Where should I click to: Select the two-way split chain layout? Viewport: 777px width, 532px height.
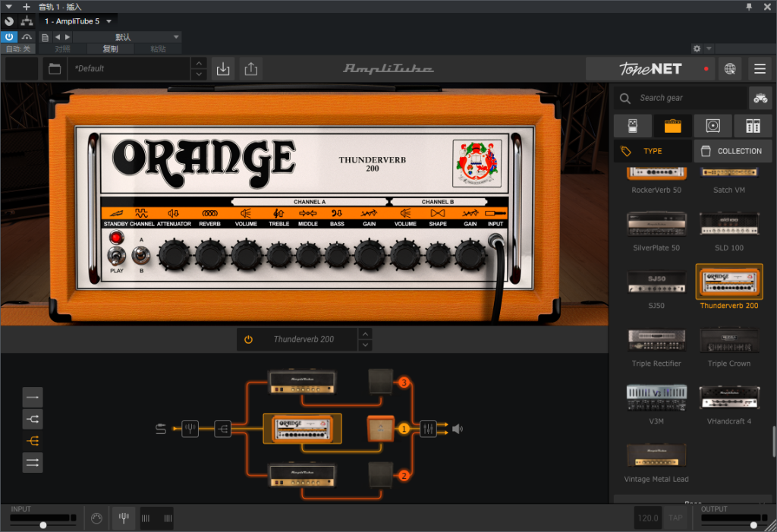[33, 419]
